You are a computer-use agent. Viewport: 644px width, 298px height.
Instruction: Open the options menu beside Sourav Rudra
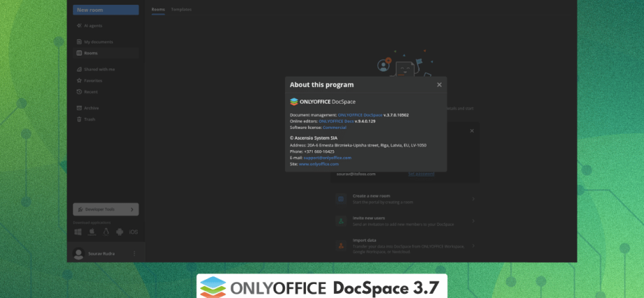pos(134,254)
